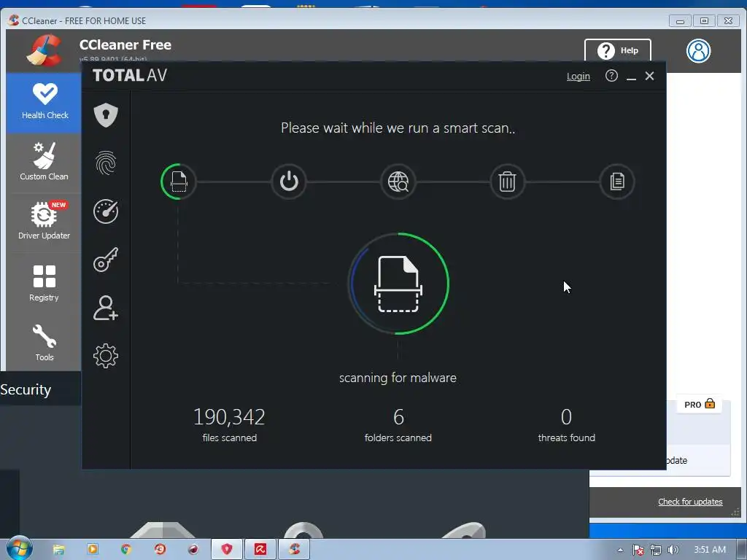
Task: Click the volume speaker tray icon
Action: click(x=673, y=550)
